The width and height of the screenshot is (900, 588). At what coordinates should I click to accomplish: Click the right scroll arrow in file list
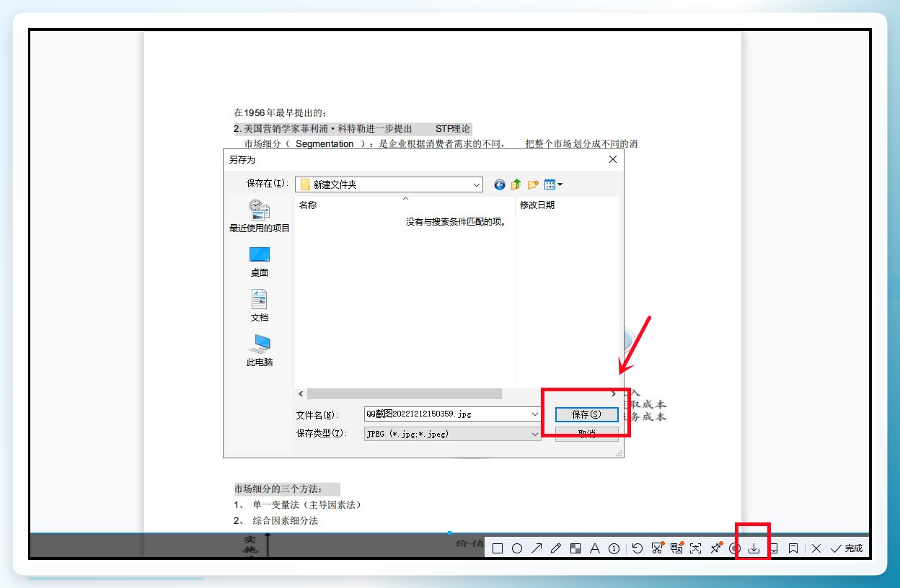[614, 393]
